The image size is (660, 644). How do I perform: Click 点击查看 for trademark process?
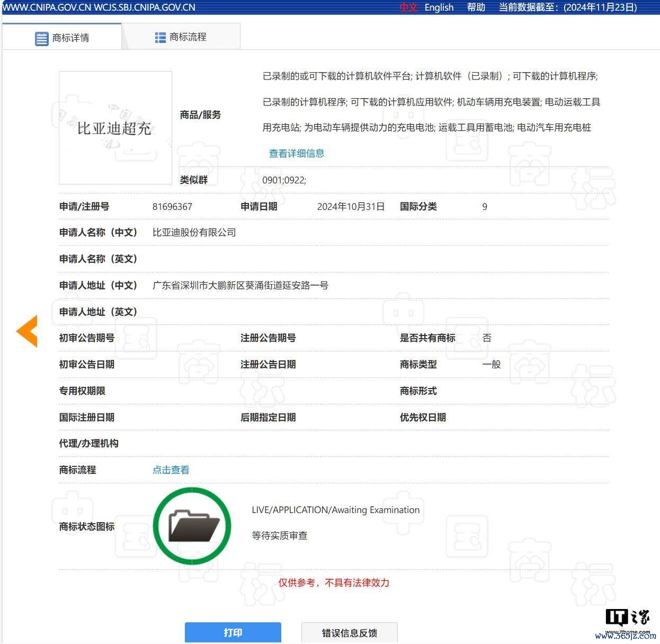(171, 470)
